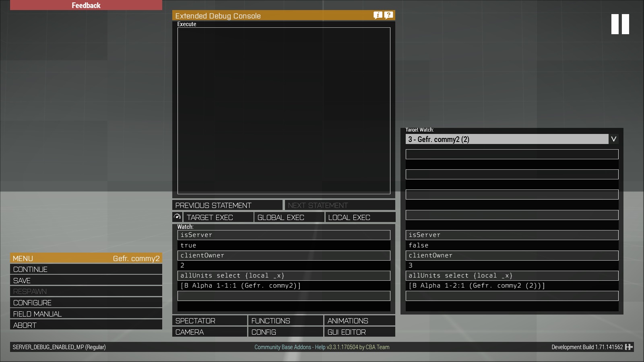The width and height of the screenshot is (644, 362).
Task: Click the pause symbol at top right
Action: point(620,24)
